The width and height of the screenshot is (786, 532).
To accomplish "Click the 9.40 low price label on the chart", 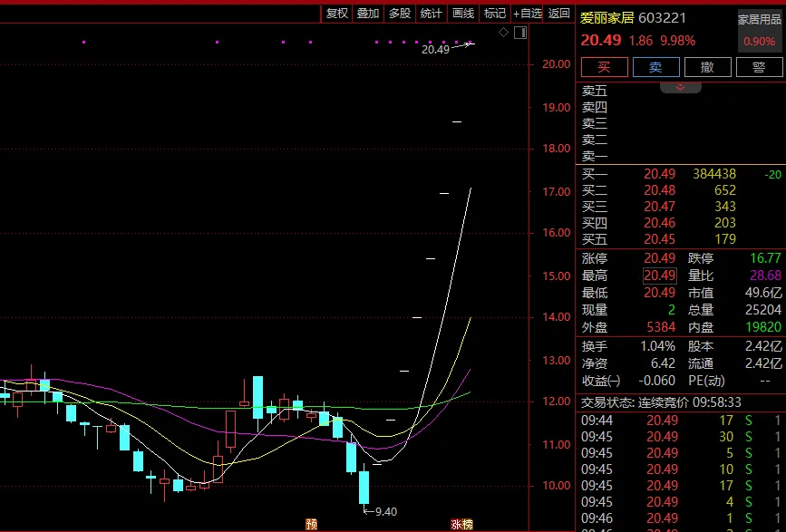I will point(386,511).
